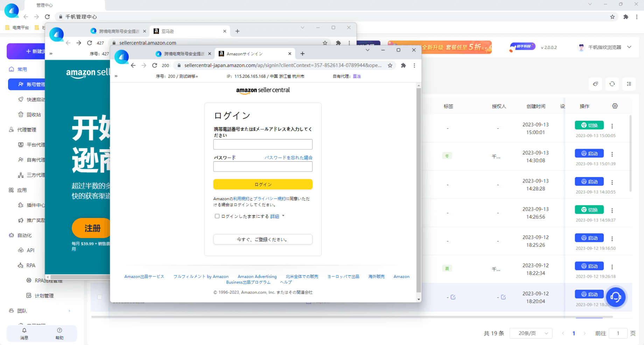
Task: Tick the row checkbox in the highlighted table row
Action: click(99, 297)
